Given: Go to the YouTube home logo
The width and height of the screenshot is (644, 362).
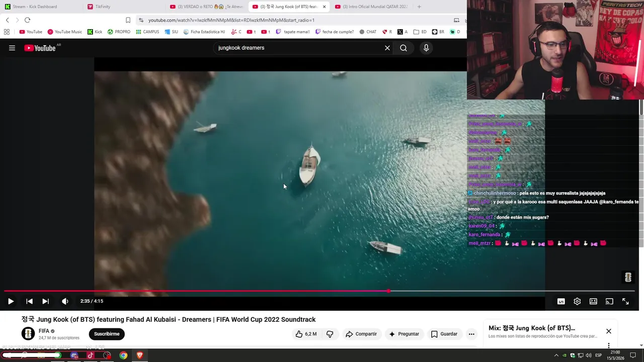Looking at the screenshot, I should 40,48.
